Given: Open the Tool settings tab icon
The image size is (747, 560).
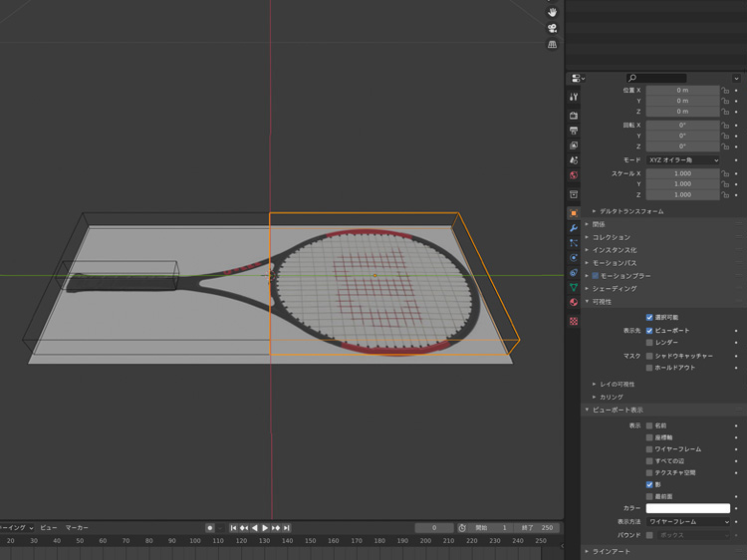Looking at the screenshot, I should pos(574,98).
